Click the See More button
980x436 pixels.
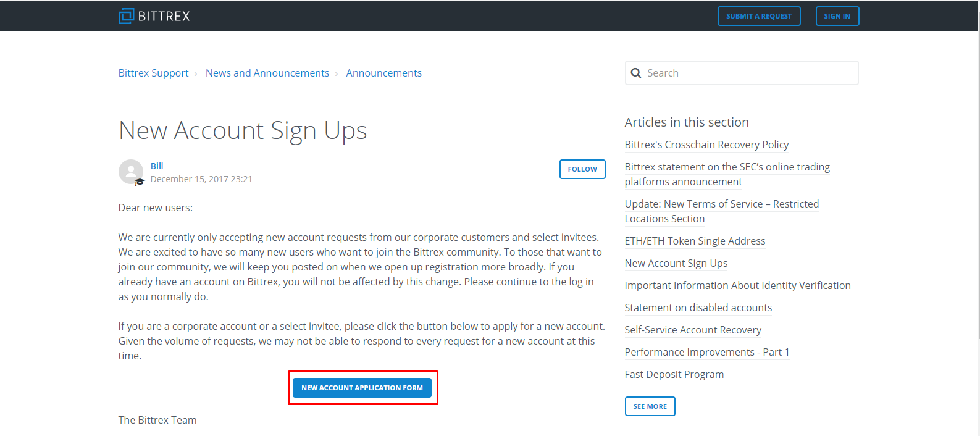point(650,406)
